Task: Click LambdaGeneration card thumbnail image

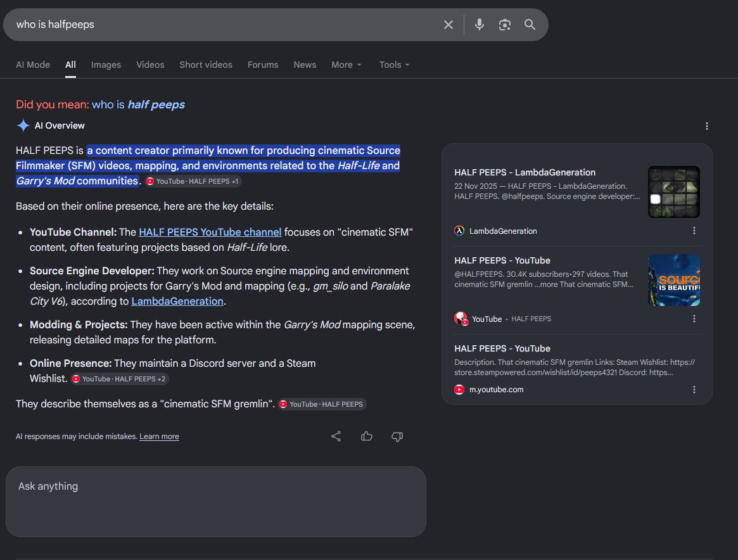Action: click(673, 191)
